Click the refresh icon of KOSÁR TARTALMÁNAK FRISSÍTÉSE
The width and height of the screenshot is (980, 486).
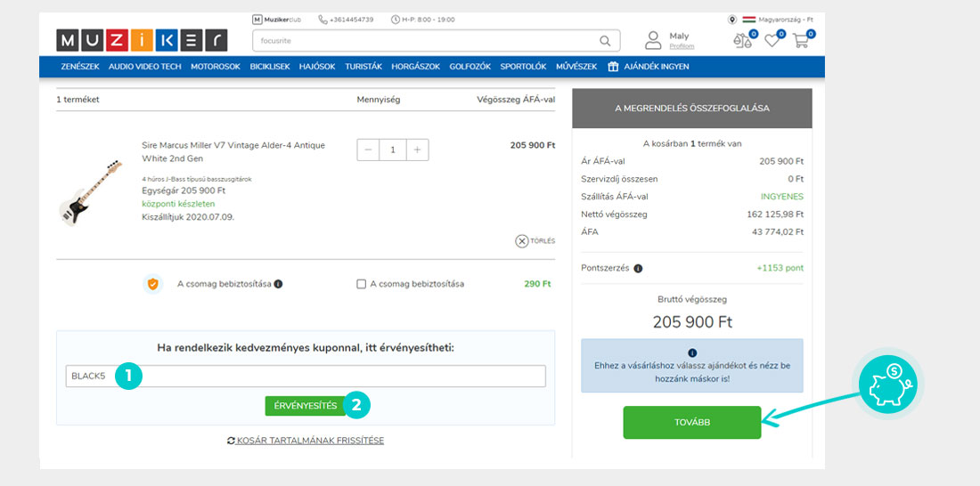(232, 441)
